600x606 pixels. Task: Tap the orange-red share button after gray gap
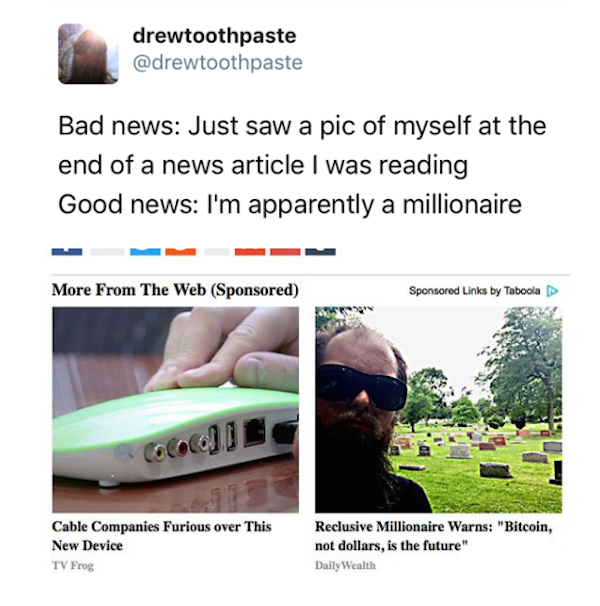(x=250, y=252)
